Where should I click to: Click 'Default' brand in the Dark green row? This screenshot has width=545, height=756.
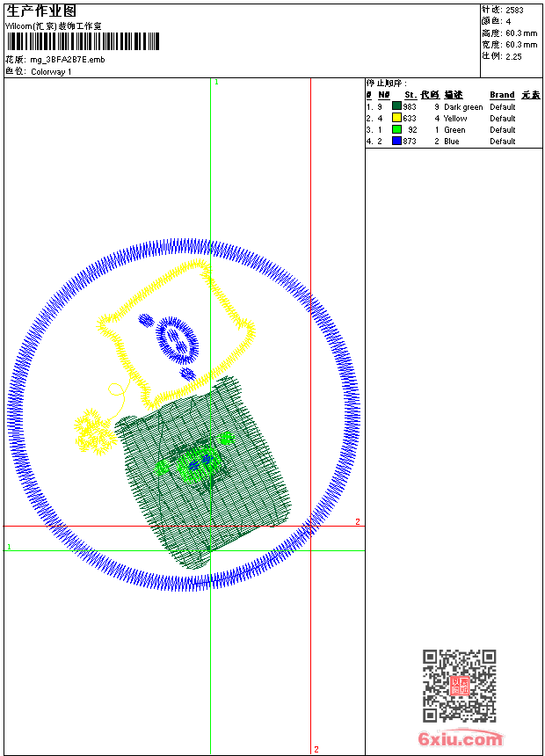(x=503, y=107)
